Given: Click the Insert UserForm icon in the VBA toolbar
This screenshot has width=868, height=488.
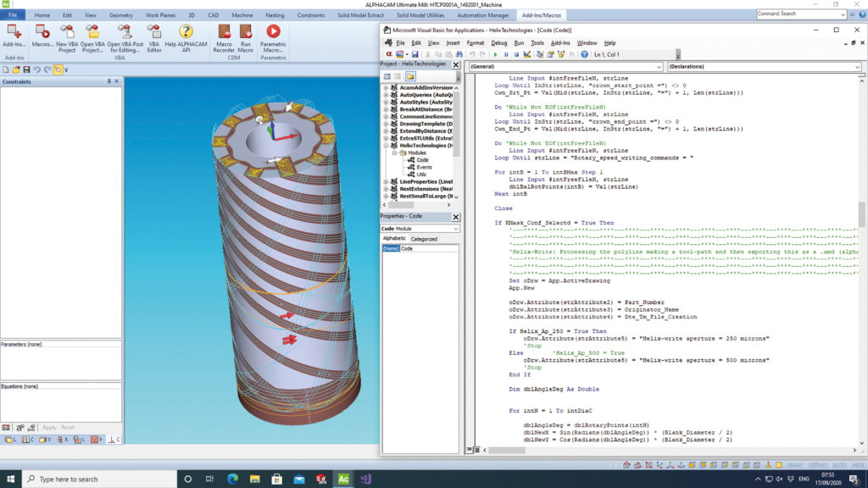Looking at the screenshot, I should pyautogui.click(x=400, y=54).
